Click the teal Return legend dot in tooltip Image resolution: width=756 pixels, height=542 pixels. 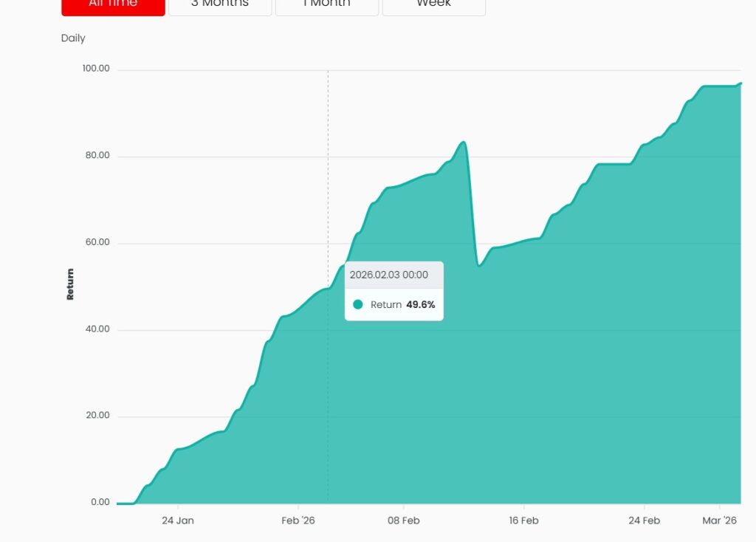(x=358, y=305)
